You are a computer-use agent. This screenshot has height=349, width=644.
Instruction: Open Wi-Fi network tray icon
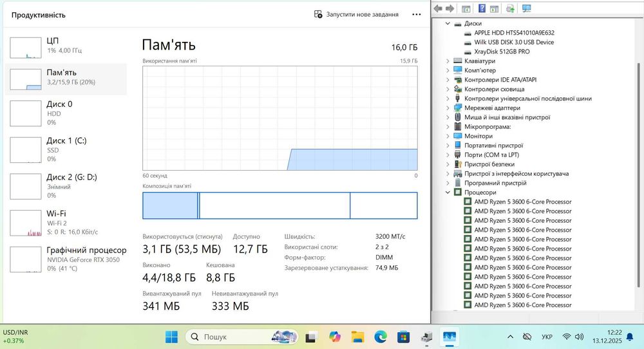(x=566, y=337)
